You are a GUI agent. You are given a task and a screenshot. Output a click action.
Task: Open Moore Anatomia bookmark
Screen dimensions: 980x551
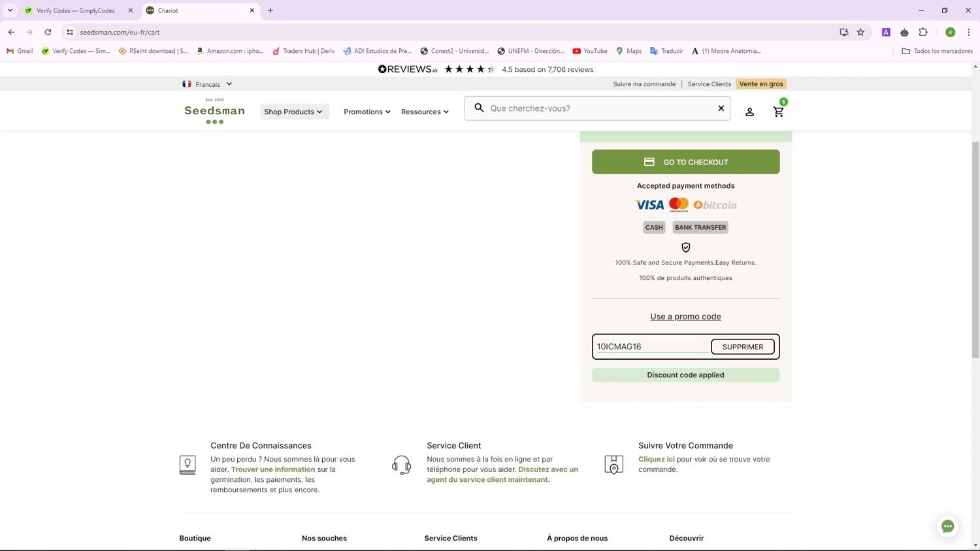tap(727, 51)
